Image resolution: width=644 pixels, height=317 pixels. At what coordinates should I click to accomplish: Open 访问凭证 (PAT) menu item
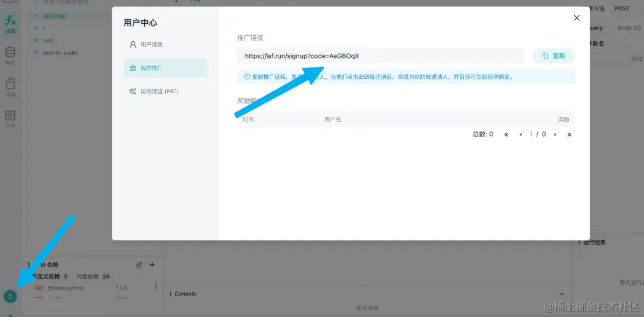(x=166, y=91)
